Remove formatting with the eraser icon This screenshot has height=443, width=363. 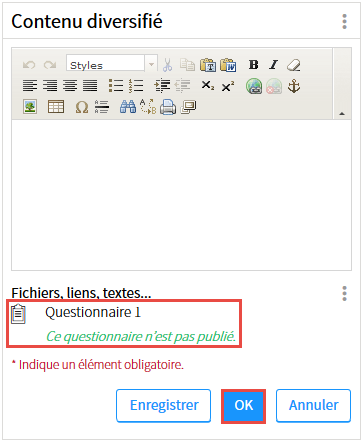pos(294,65)
